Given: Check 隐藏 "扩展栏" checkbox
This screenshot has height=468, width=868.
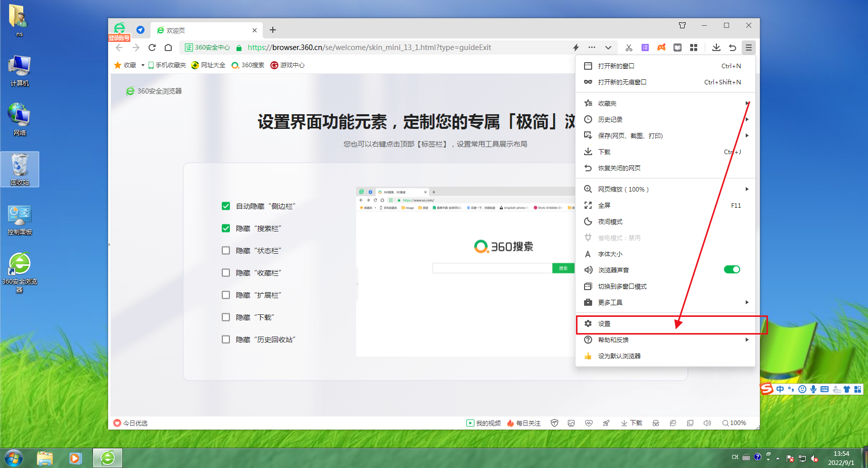Looking at the screenshot, I should (226, 295).
